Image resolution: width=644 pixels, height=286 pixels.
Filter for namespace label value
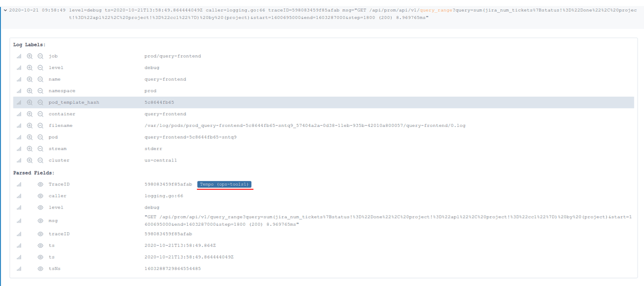pos(30,91)
